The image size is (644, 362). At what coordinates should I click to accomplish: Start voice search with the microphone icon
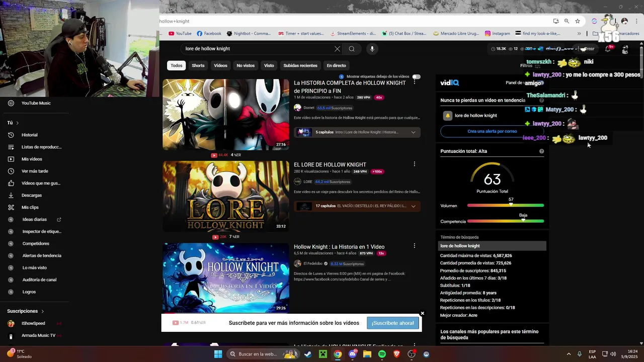point(372,49)
